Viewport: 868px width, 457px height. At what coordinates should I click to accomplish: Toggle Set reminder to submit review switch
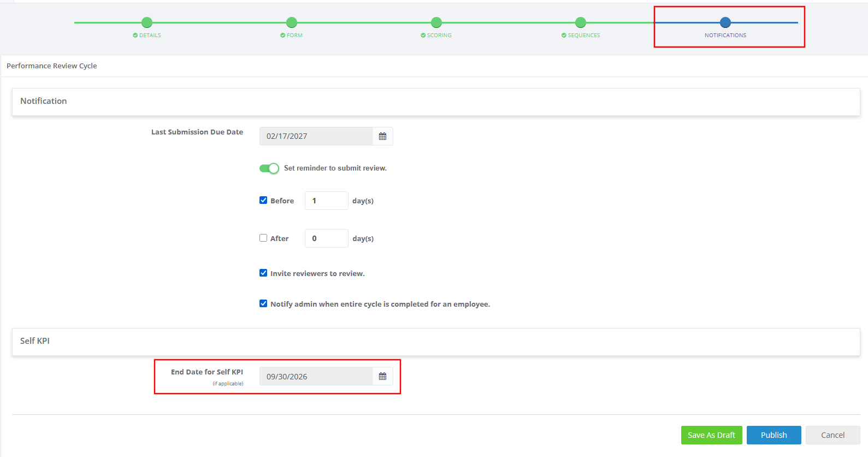269,168
